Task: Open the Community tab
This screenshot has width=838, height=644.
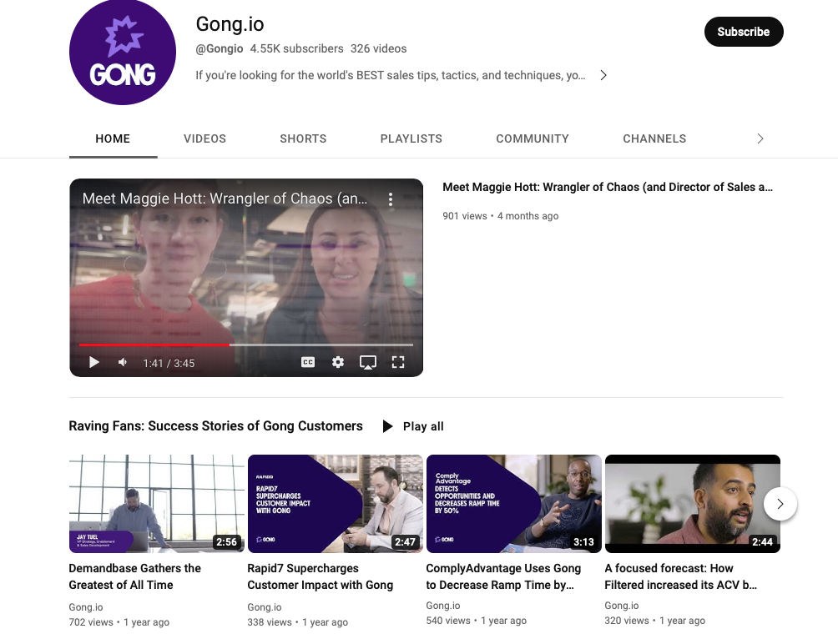Action: click(533, 138)
